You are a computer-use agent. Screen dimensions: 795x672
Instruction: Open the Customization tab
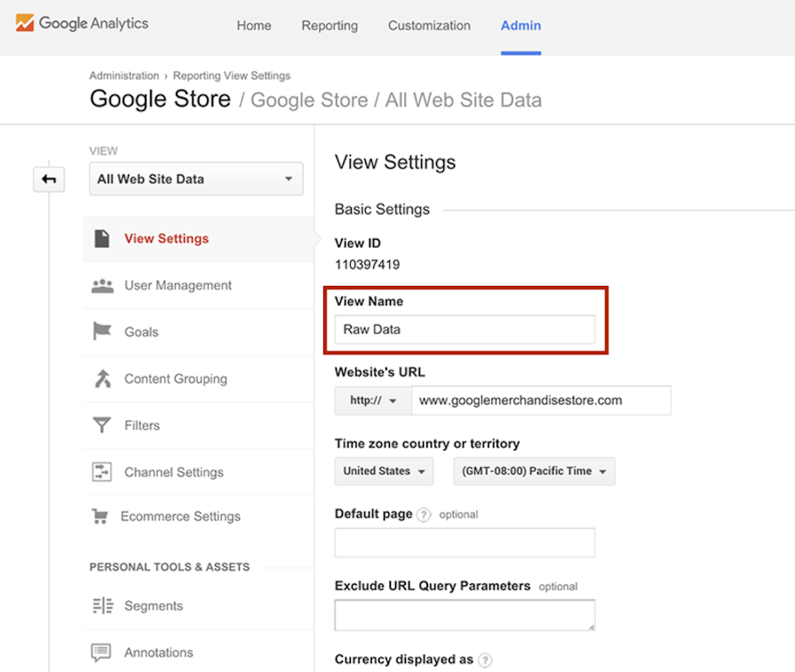(x=429, y=26)
